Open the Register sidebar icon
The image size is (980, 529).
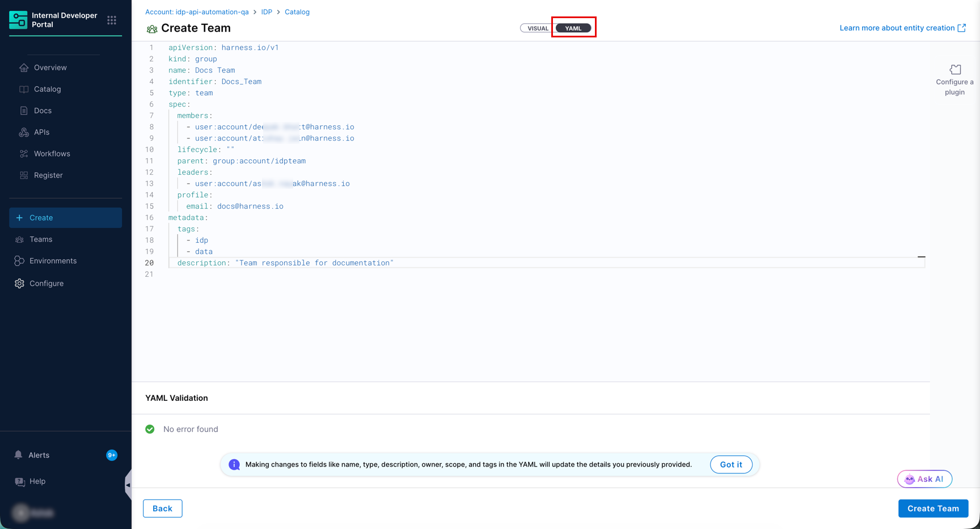pyautogui.click(x=24, y=175)
